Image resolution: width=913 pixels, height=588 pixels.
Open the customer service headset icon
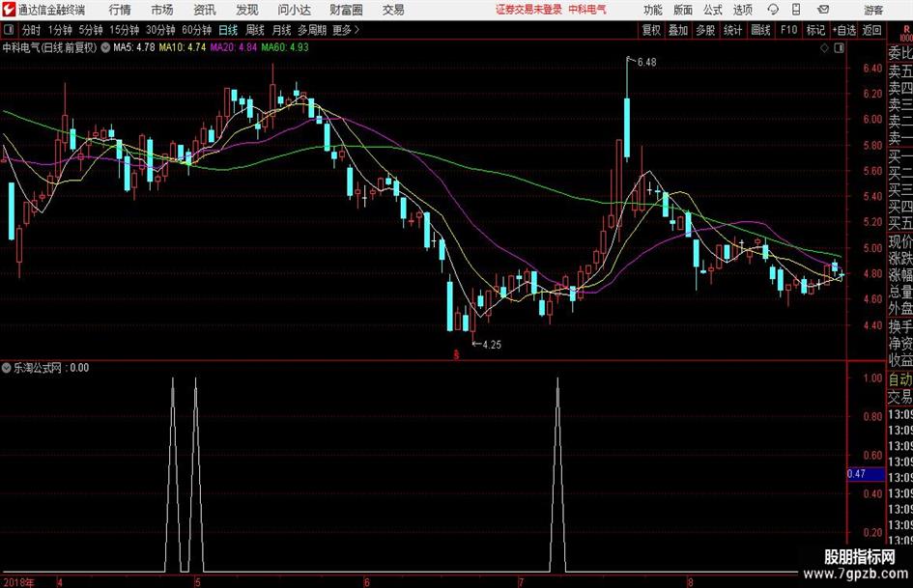point(773,10)
